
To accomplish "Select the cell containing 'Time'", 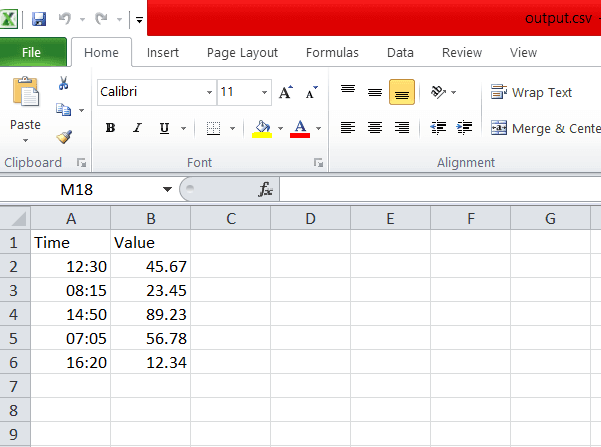I will pos(71,242).
